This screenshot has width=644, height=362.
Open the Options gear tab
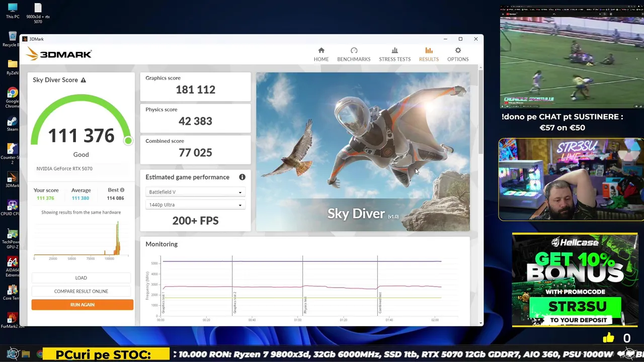tap(458, 54)
